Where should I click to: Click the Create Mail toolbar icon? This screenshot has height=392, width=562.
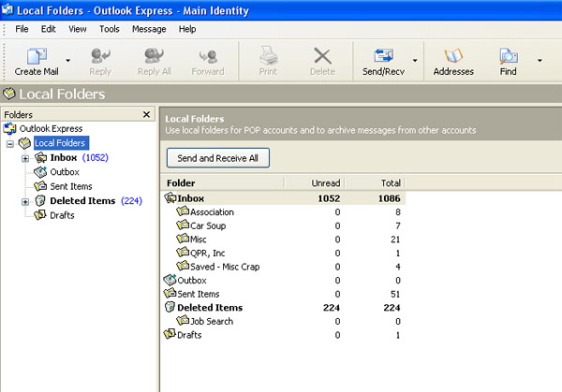(x=37, y=56)
